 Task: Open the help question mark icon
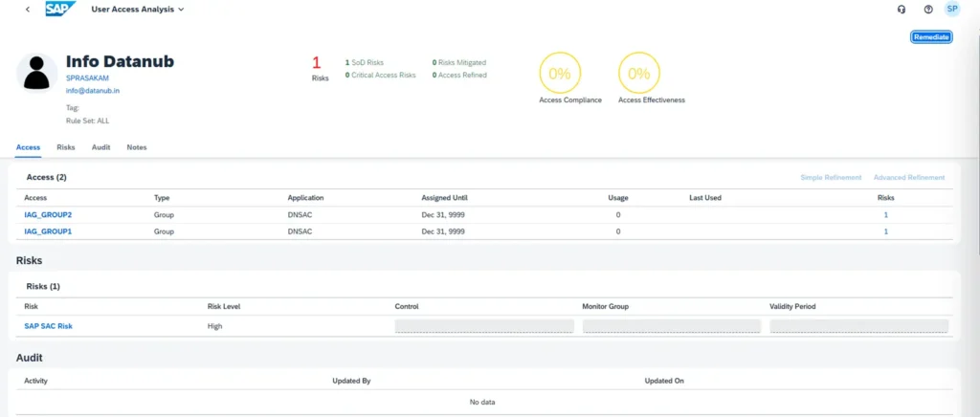(x=927, y=9)
